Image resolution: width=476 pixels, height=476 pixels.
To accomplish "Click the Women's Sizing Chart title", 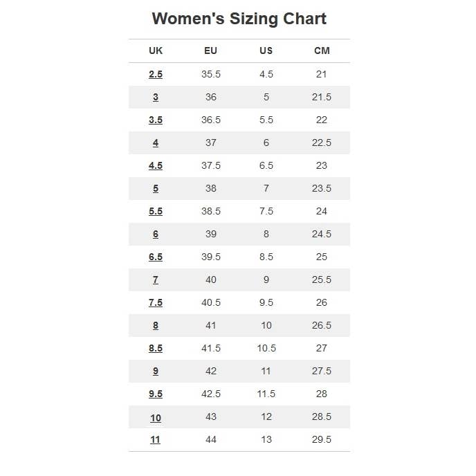I will [239, 19].
